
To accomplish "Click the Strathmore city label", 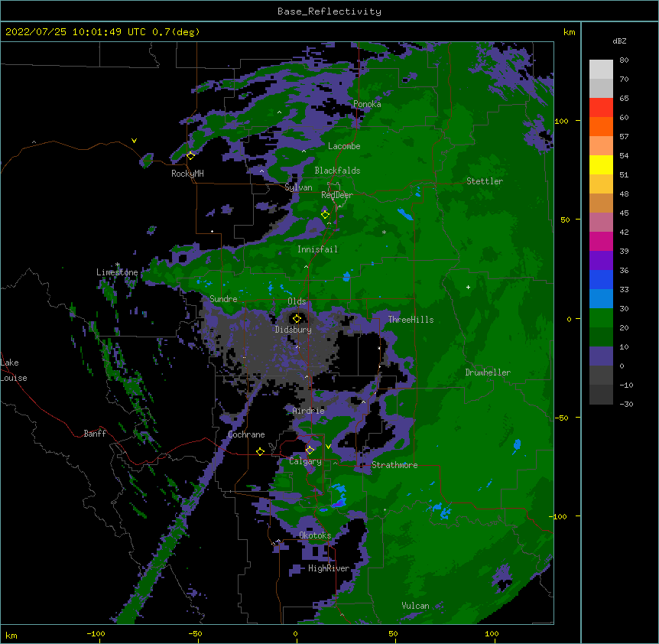I will point(394,465).
